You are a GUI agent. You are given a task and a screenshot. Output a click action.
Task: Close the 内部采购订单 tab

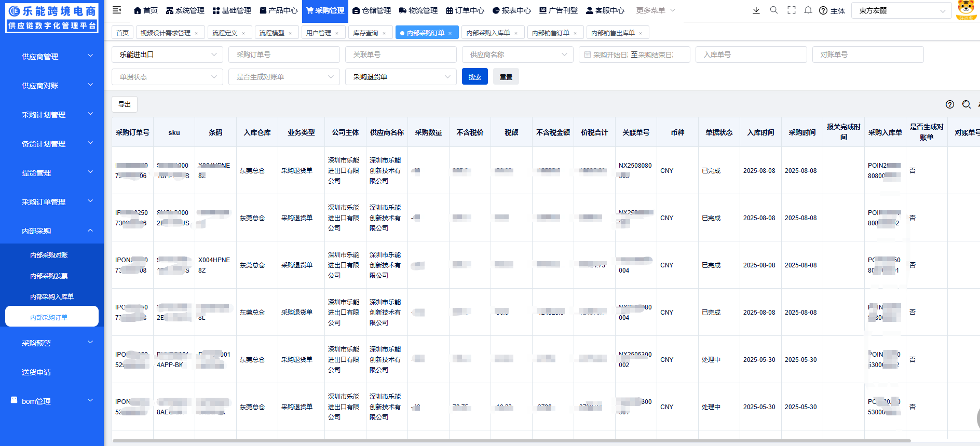click(450, 33)
